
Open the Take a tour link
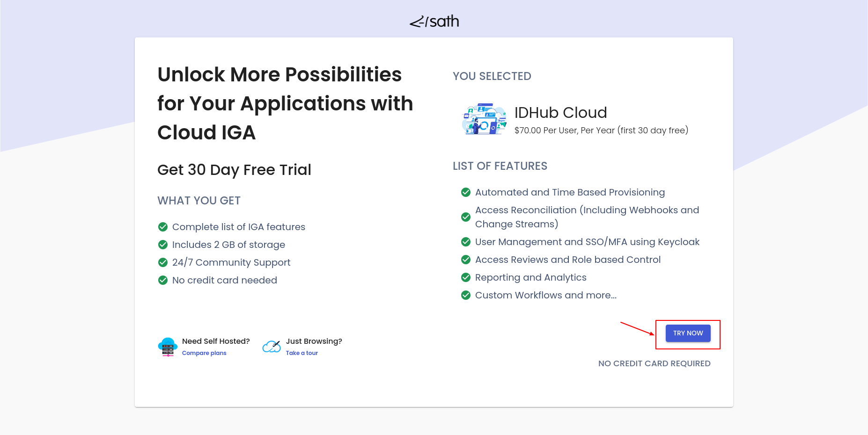click(x=302, y=353)
